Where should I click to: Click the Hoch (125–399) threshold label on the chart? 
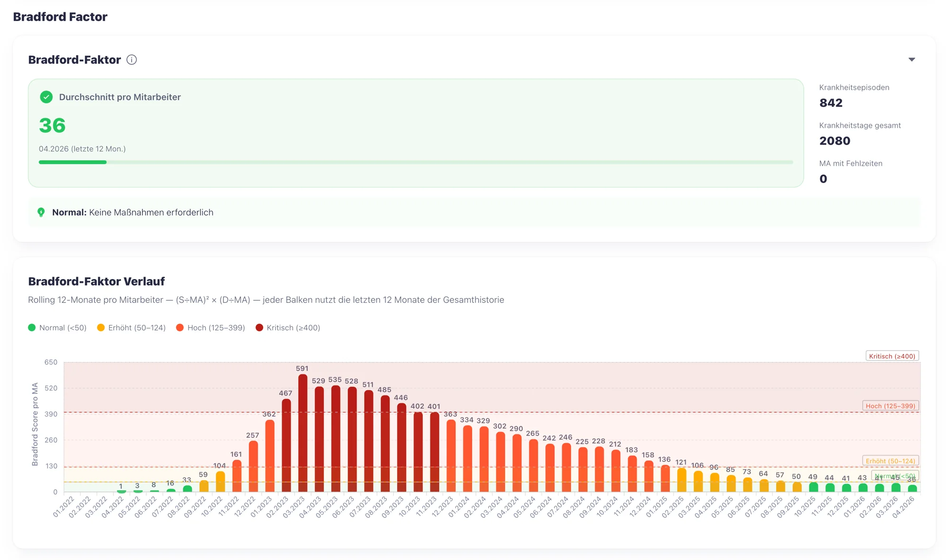pos(890,406)
